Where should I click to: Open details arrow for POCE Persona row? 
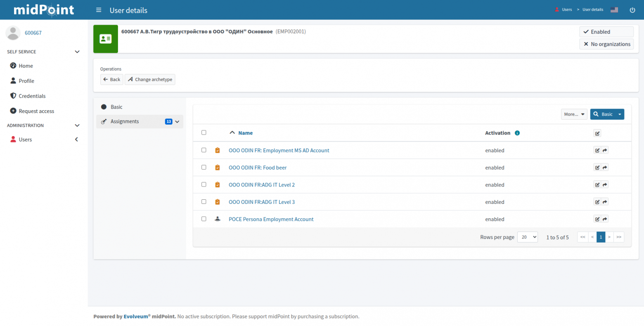coord(605,219)
